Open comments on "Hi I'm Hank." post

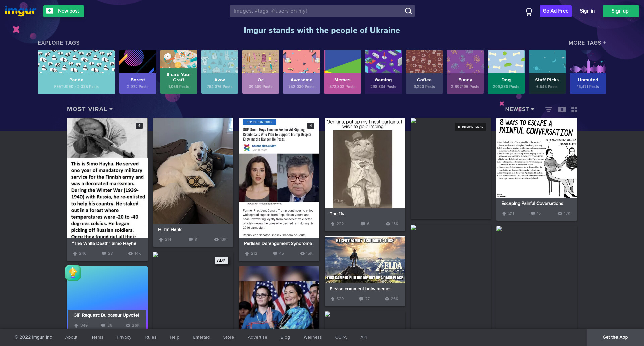pyautogui.click(x=191, y=240)
